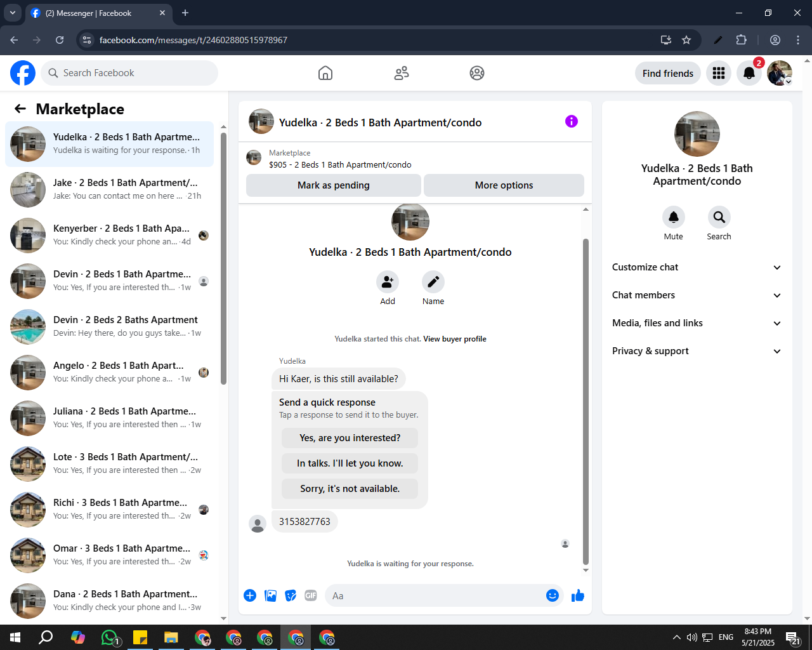Screen dimensions: 812x650
Task: Open Angelo conversation
Action: pyautogui.click(x=109, y=373)
